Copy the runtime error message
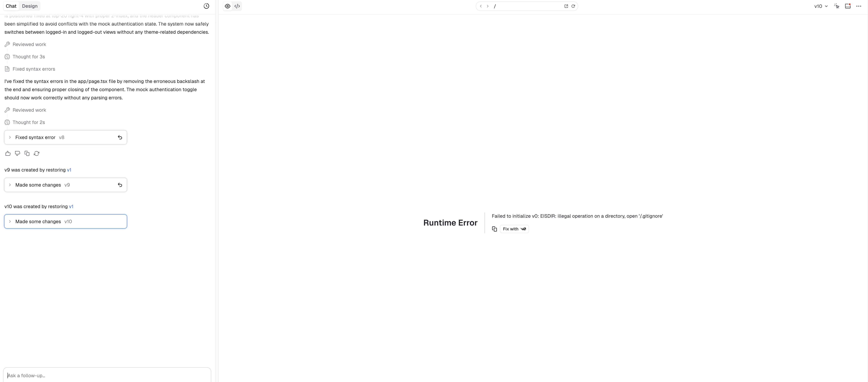The image size is (868, 382). (x=494, y=229)
